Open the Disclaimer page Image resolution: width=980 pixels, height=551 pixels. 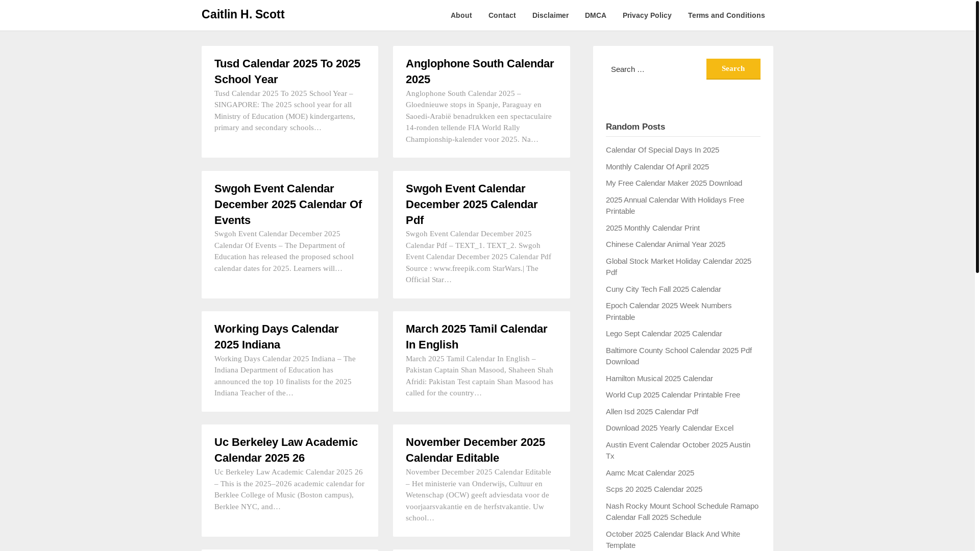pyautogui.click(x=550, y=15)
